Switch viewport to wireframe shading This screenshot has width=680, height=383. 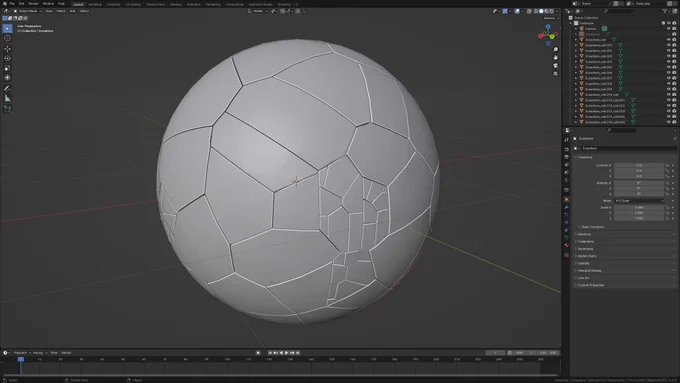536,11
